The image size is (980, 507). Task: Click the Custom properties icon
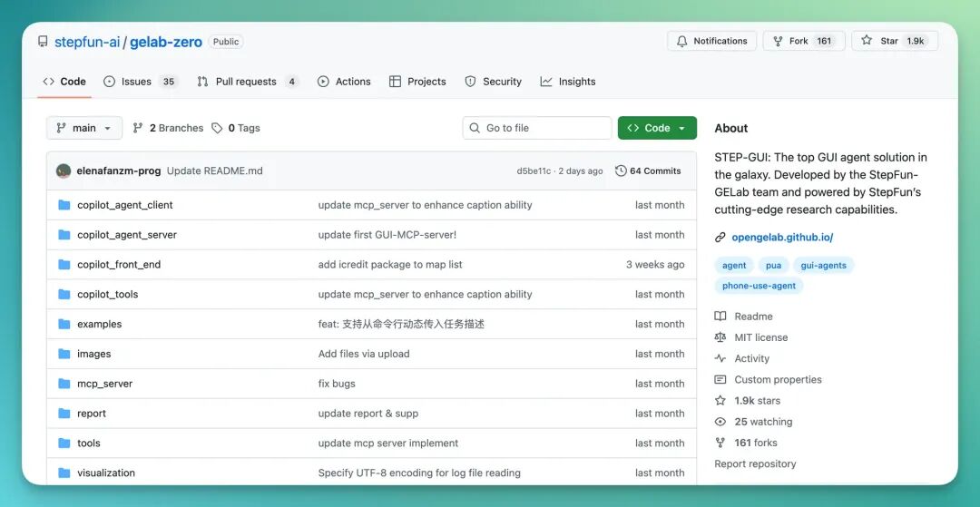click(x=720, y=380)
